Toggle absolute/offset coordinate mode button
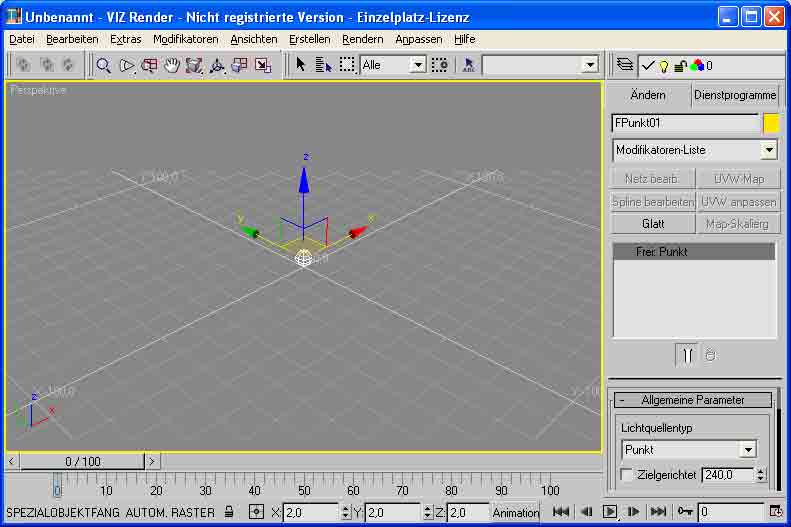The image size is (791, 527). click(257, 512)
